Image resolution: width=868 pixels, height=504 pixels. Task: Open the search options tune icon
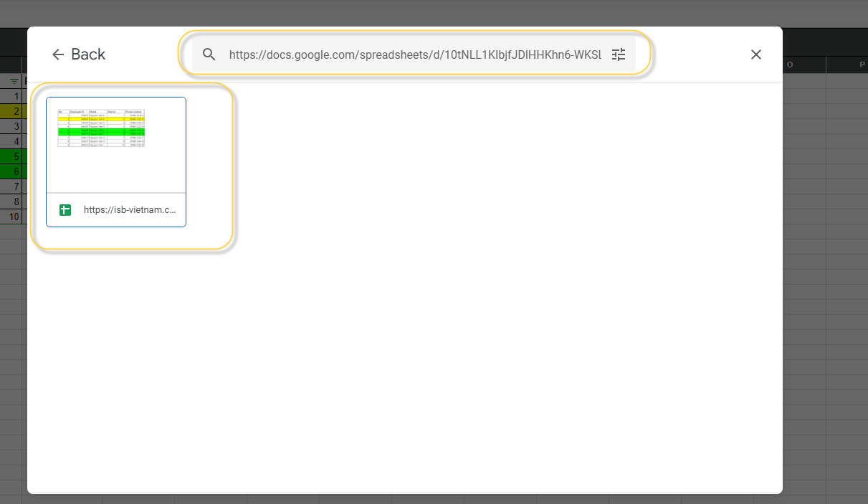(619, 54)
